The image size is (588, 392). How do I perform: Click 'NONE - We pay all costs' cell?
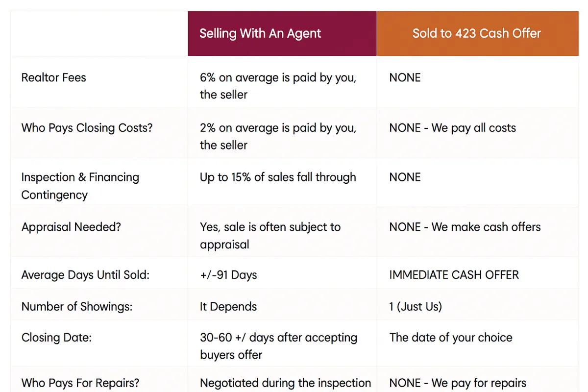453,128
